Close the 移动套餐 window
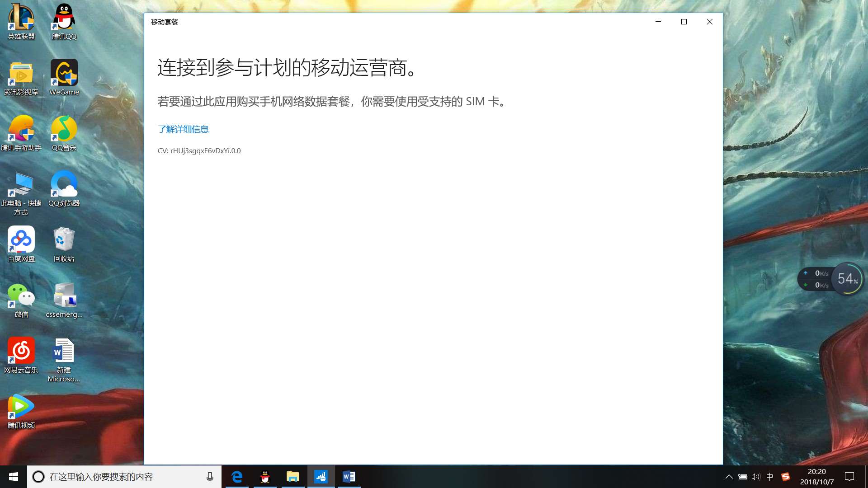 pyautogui.click(x=710, y=22)
